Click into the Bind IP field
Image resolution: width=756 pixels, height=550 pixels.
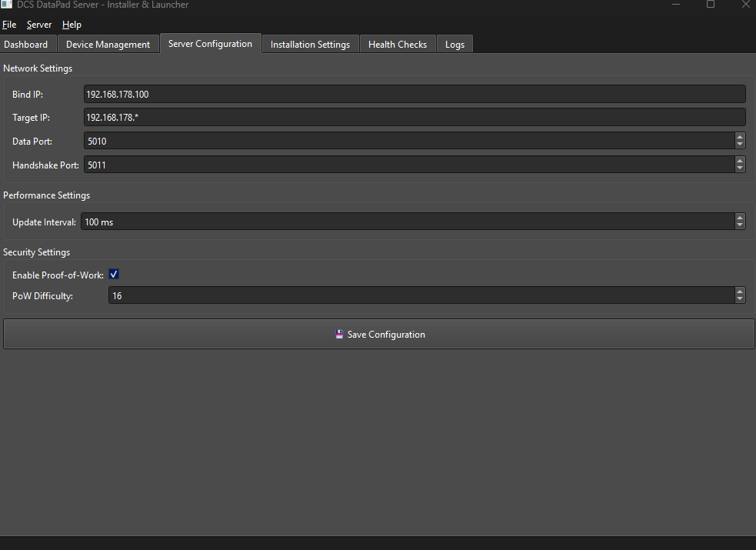[415, 94]
